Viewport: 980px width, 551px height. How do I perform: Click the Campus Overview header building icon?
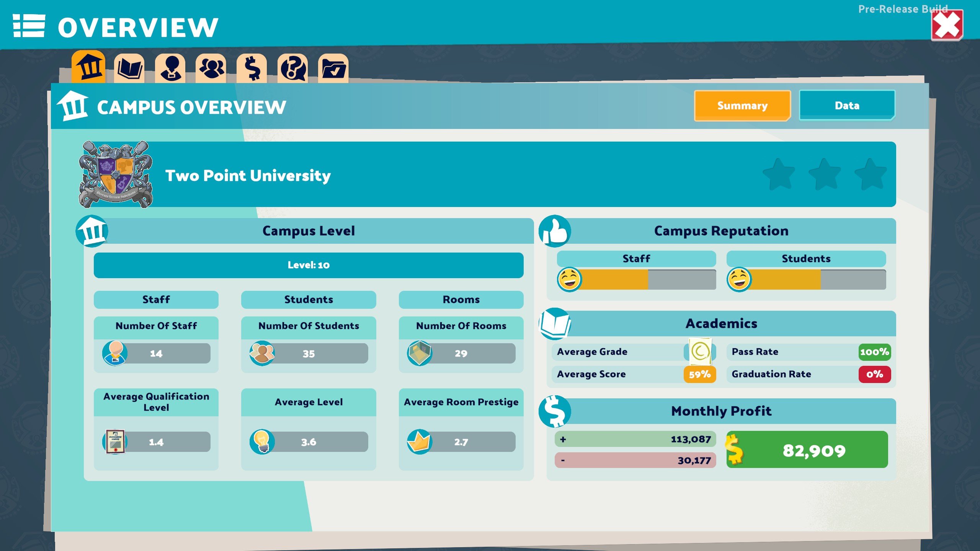point(73,106)
